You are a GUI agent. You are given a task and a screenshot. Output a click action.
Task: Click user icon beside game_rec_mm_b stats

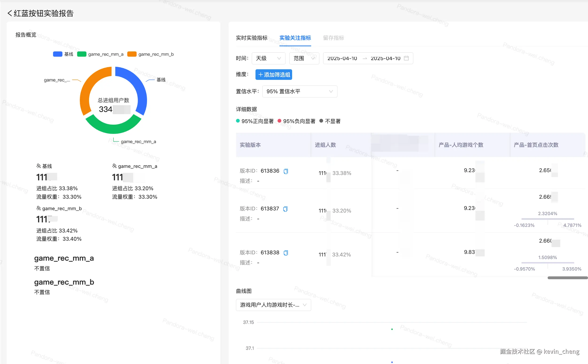39,208
